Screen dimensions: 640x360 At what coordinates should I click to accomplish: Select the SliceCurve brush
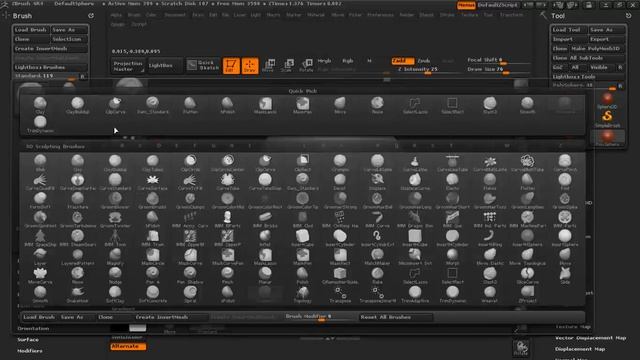tap(527, 276)
